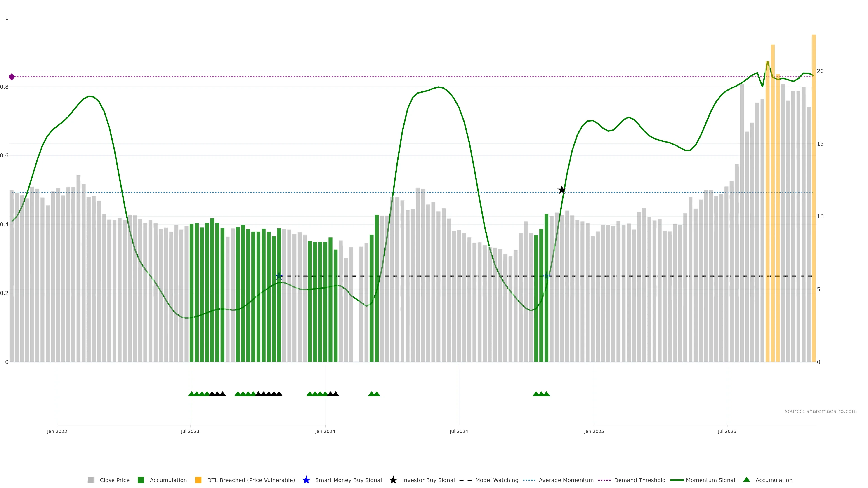868x488 pixels.
Task: Click the purple diamond Demand Threshold marker
Action: pos(12,77)
